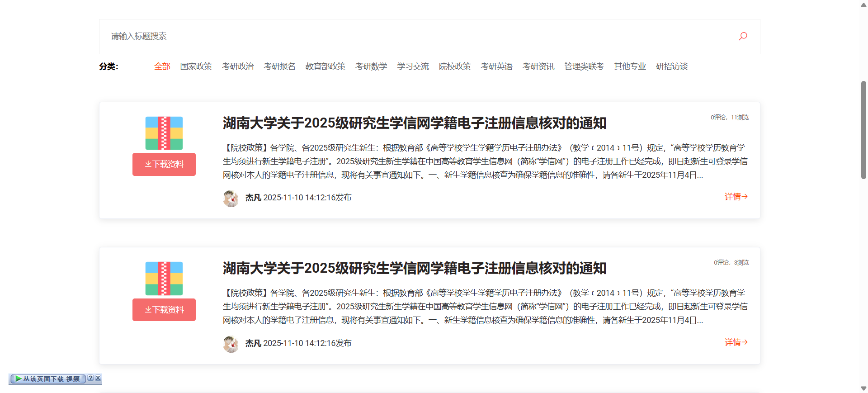Screen dimensions: 868x393
Task: Close the video download bar
Action: tap(98, 378)
